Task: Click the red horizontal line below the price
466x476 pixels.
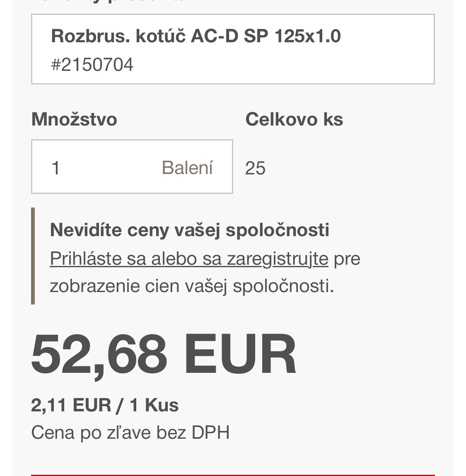Action: click(233, 474)
